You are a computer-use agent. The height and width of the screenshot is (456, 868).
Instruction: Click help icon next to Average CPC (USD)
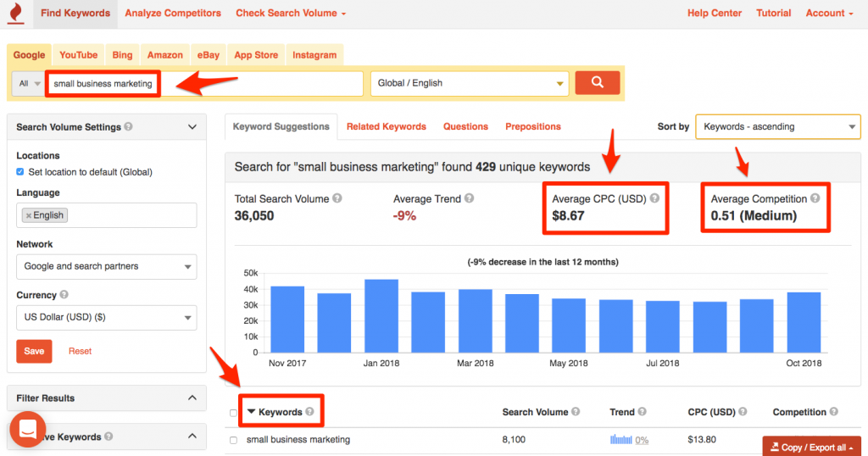(x=654, y=198)
